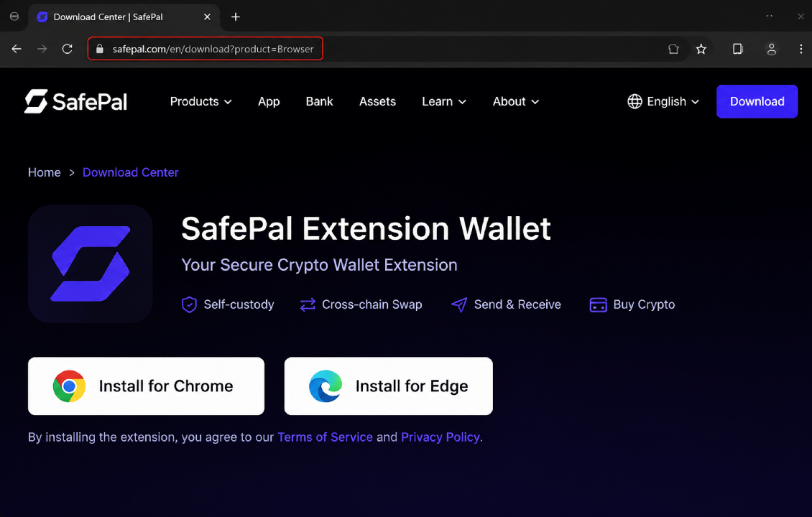The image size is (812, 517).
Task: Click the Send & Receive feature label
Action: [x=517, y=304]
